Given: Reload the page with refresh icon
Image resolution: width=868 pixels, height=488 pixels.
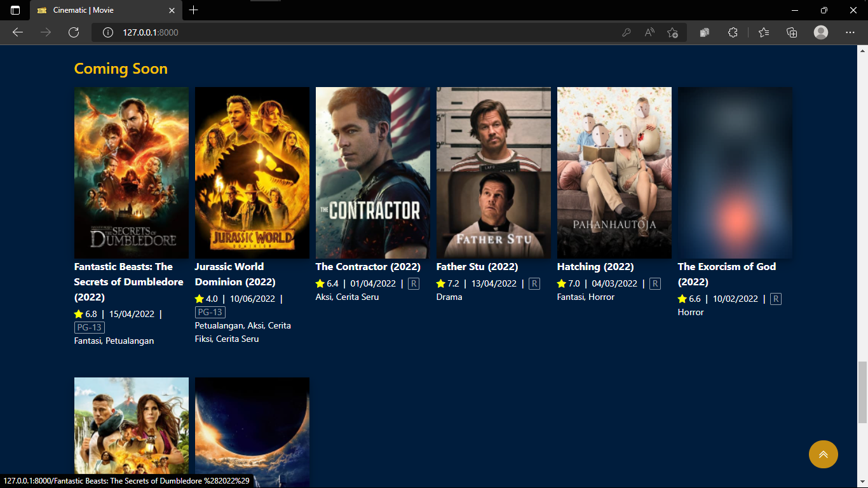Looking at the screenshot, I should click(x=74, y=32).
